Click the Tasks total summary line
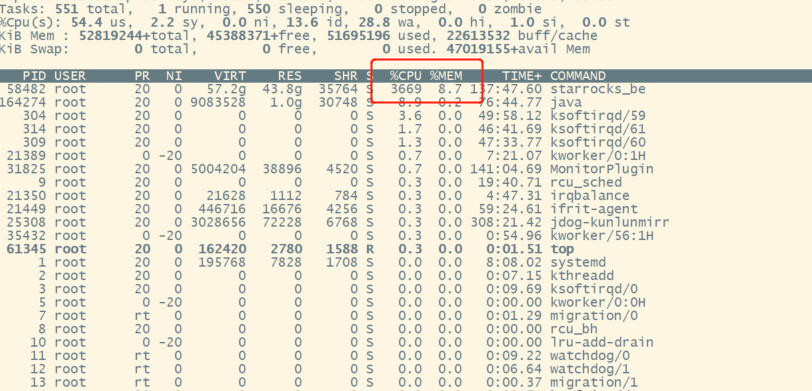Screen dimensions: 812x391 pos(271,9)
